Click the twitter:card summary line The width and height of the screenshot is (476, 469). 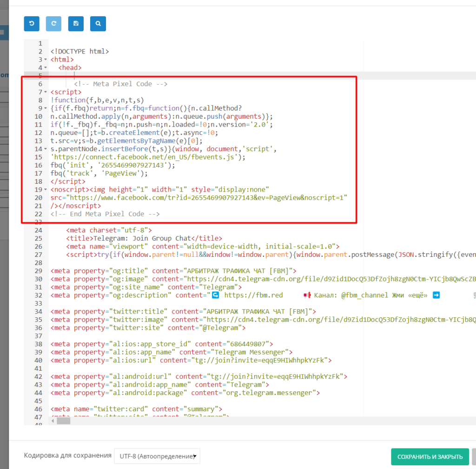[x=136, y=409]
